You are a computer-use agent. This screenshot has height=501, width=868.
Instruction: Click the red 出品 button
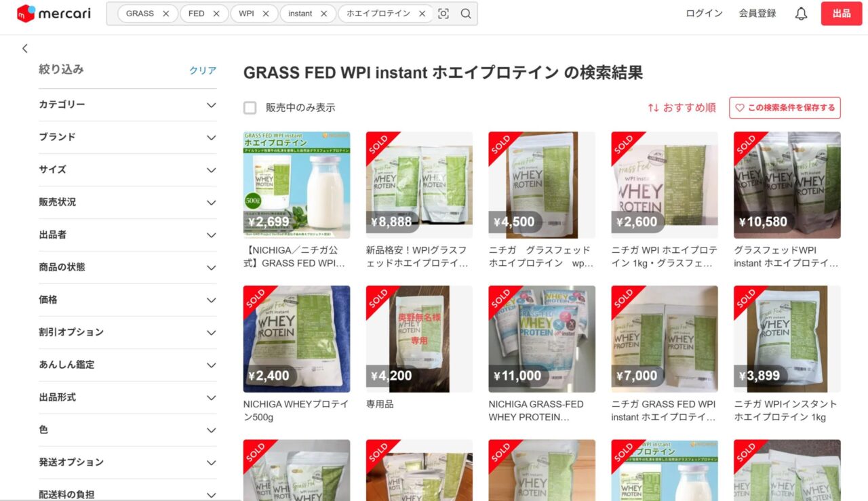[x=842, y=14]
